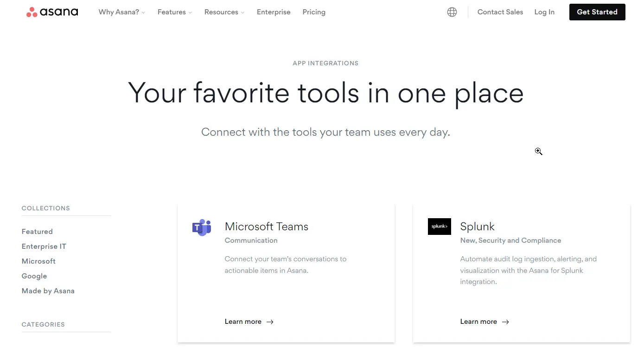644x347 pixels.
Task: Open the Enterprise nav item
Action: 274,12
